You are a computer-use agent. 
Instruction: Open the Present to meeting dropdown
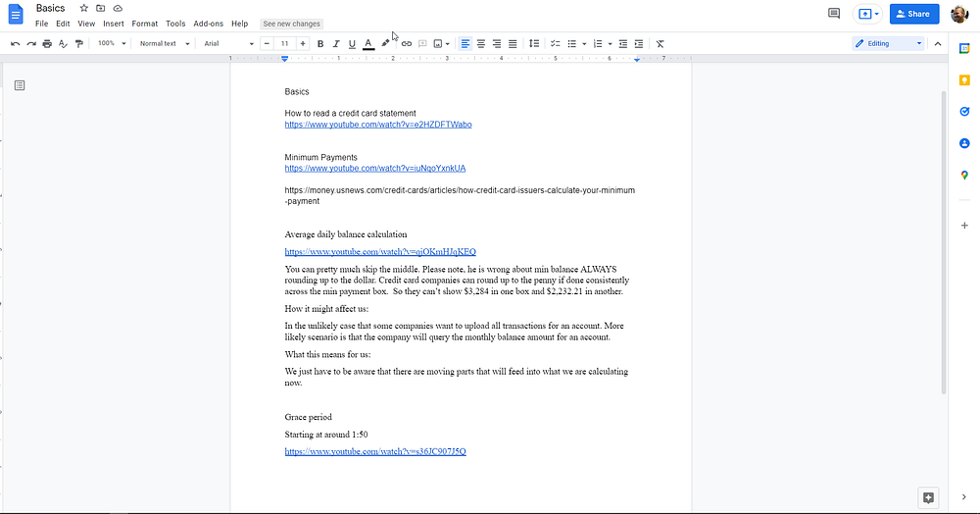tap(869, 14)
